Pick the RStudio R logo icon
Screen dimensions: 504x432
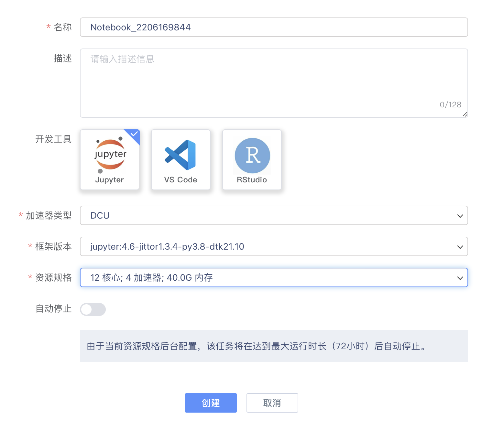[x=252, y=156]
